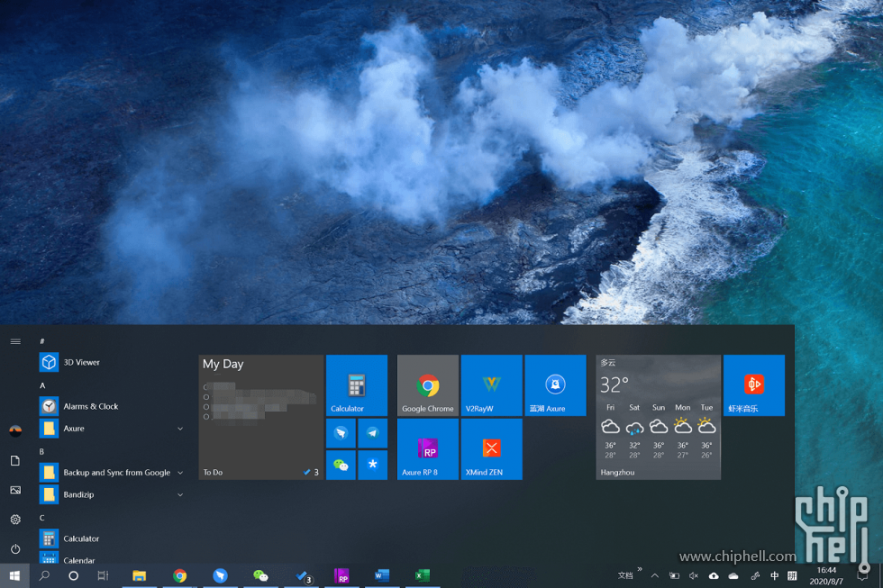Open Microsoft To Do on taskbar

click(x=303, y=575)
